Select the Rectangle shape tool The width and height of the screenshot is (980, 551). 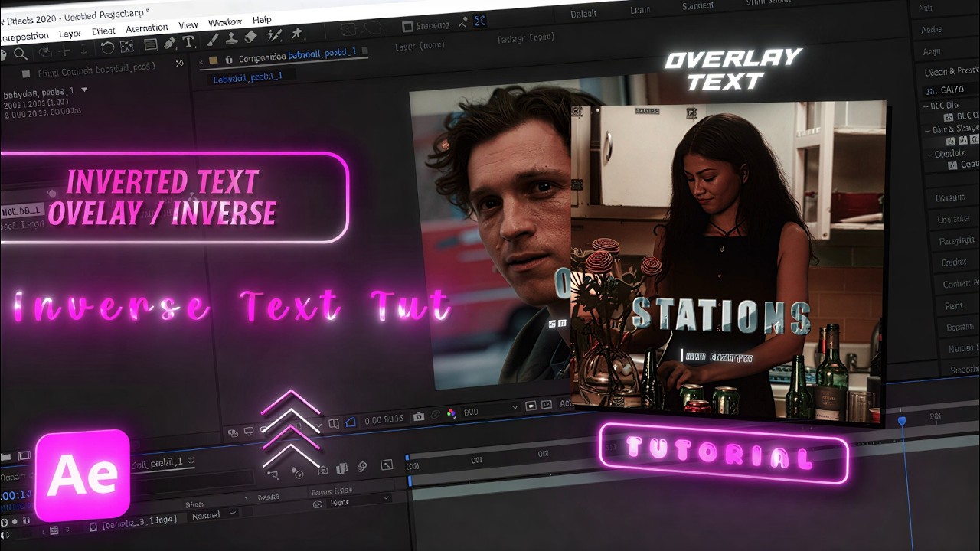click(x=151, y=44)
